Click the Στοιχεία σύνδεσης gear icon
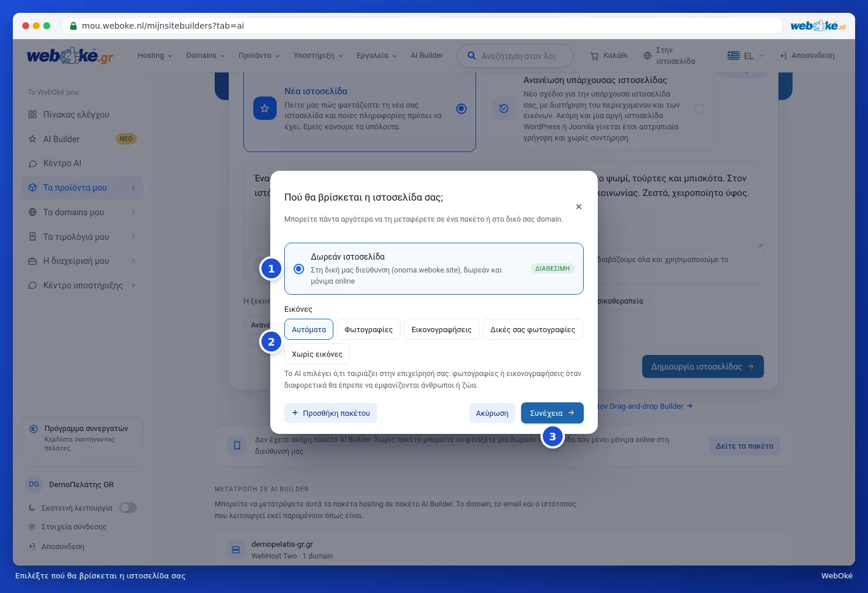This screenshot has width=868, height=593. (x=32, y=526)
